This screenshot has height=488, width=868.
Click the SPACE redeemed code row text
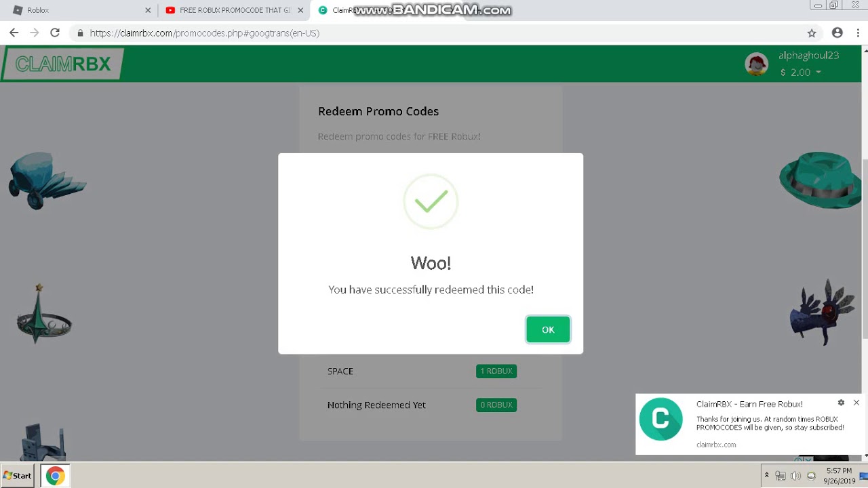pyautogui.click(x=340, y=371)
